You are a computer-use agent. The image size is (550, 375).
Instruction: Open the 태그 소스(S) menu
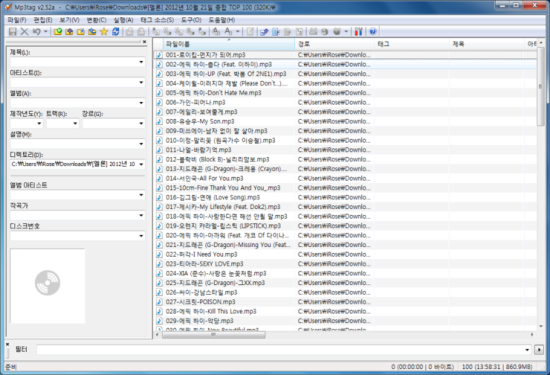pyautogui.click(x=157, y=20)
